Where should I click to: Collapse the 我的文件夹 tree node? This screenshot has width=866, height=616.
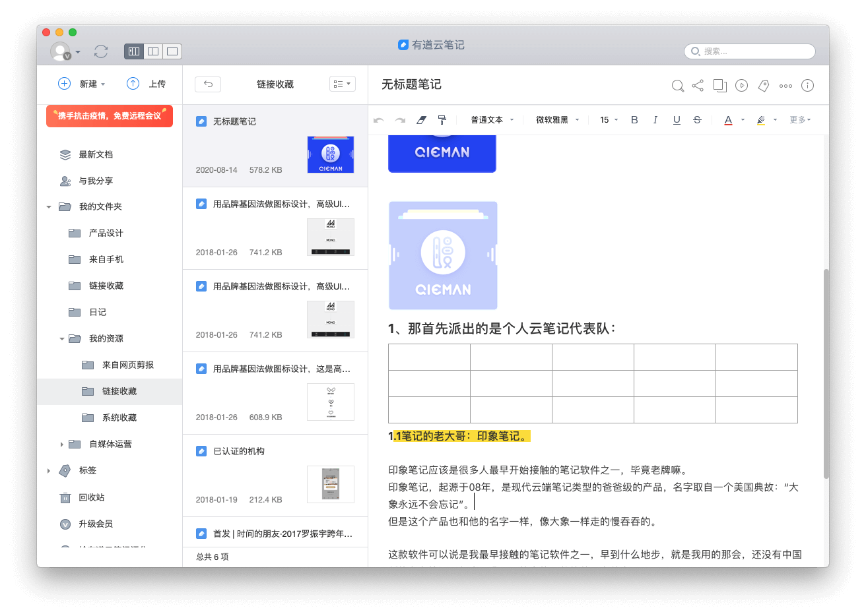[49, 207]
